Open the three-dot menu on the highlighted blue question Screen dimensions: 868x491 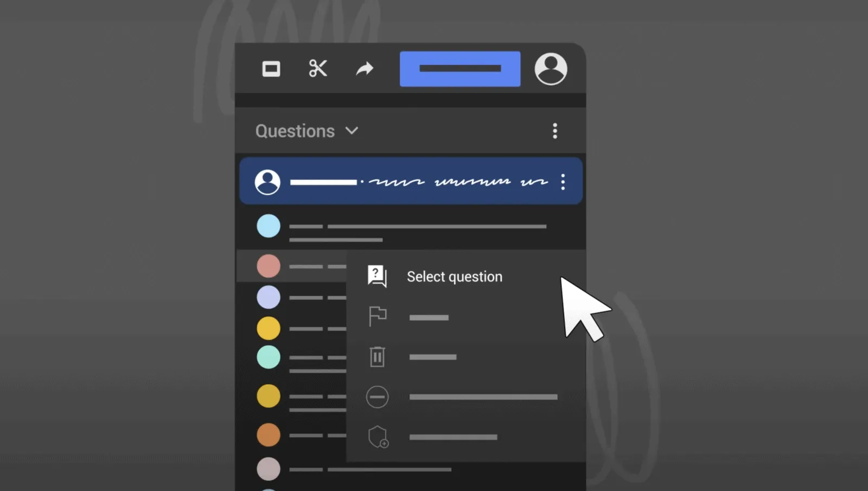tap(563, 182)
